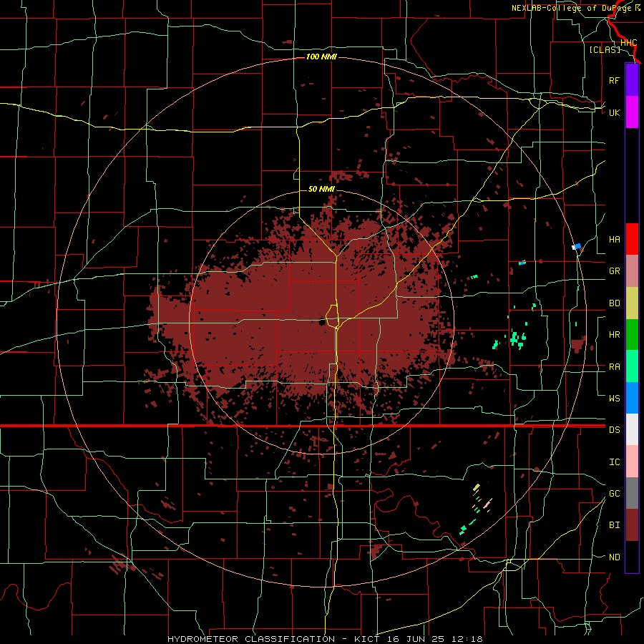Click the HYDROMETEOR CLASSIFICATION title text

(x=251, y=639)
